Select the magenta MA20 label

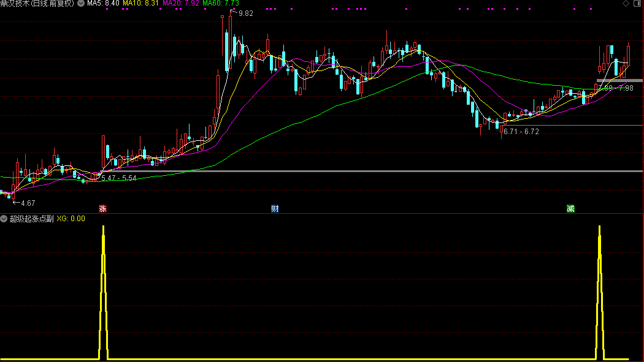click(181, 4)
